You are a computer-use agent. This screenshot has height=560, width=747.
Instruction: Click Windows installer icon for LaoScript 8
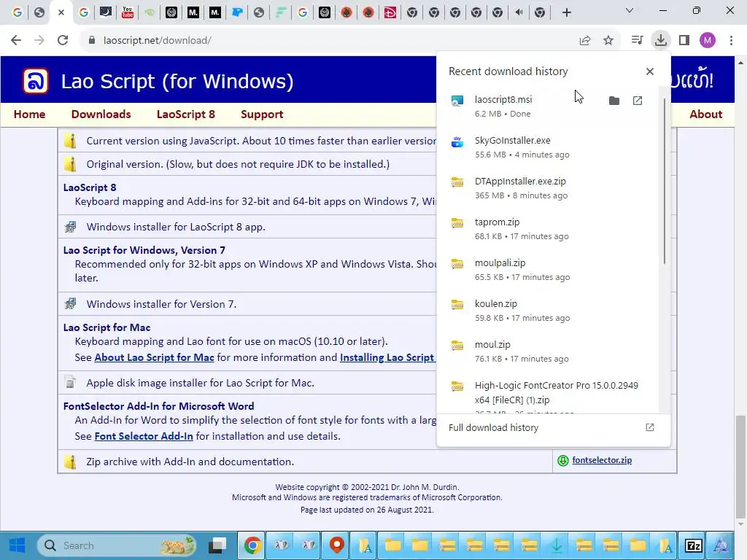pos(70,227)
